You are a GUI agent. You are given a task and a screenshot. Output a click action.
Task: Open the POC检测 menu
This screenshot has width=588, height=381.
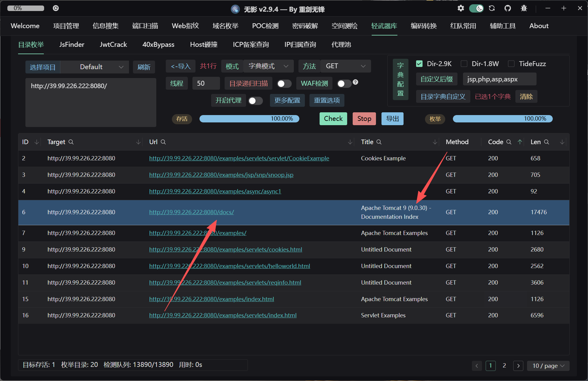click(265, 26)
